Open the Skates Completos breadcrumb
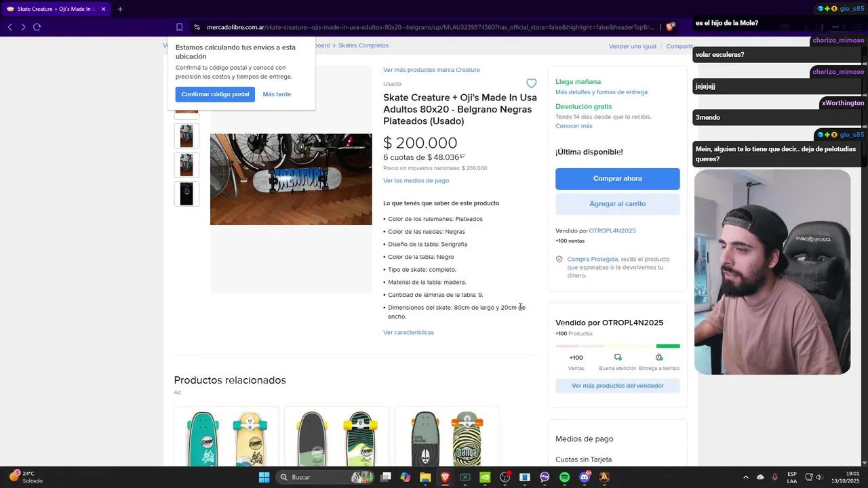 (363, 45)
